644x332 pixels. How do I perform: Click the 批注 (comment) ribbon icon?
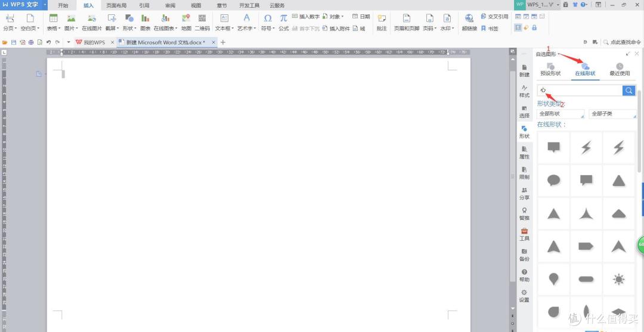click(382, 22)
